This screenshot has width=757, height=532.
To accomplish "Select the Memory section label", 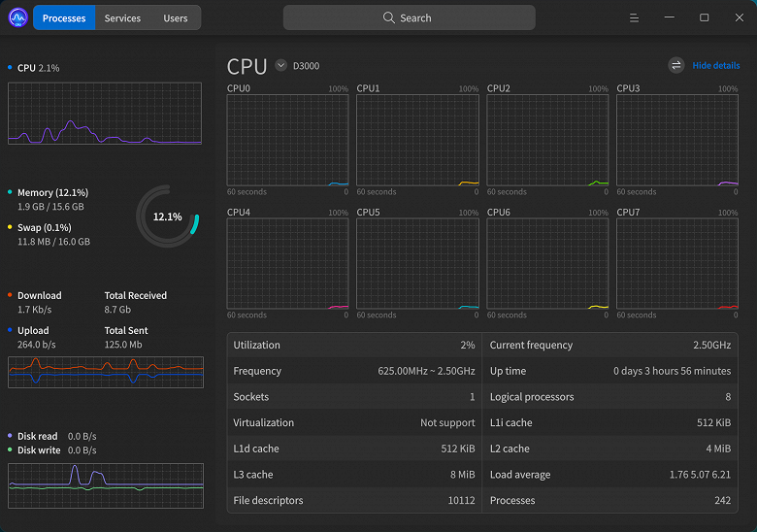I will (52, 192).
